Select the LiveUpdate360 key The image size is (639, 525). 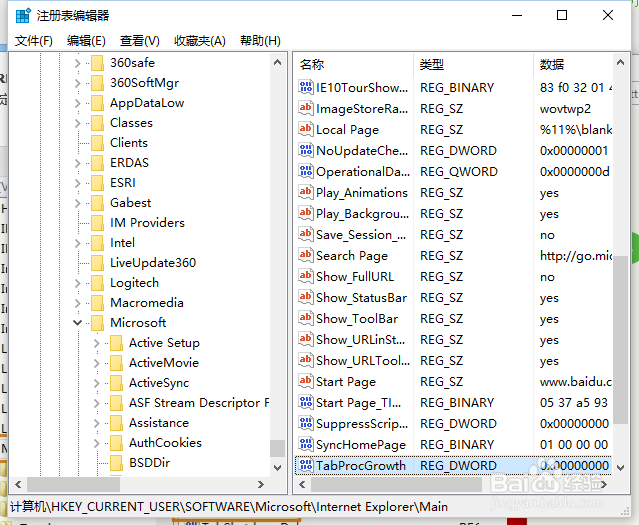pyautogui.click(x=153, y=262)
